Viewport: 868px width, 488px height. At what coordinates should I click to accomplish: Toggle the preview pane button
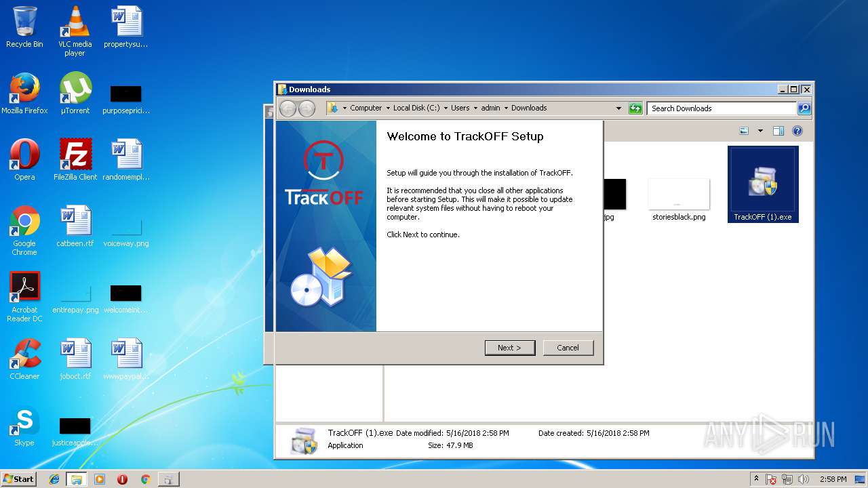pyautogui.click(x=778, y=131)
